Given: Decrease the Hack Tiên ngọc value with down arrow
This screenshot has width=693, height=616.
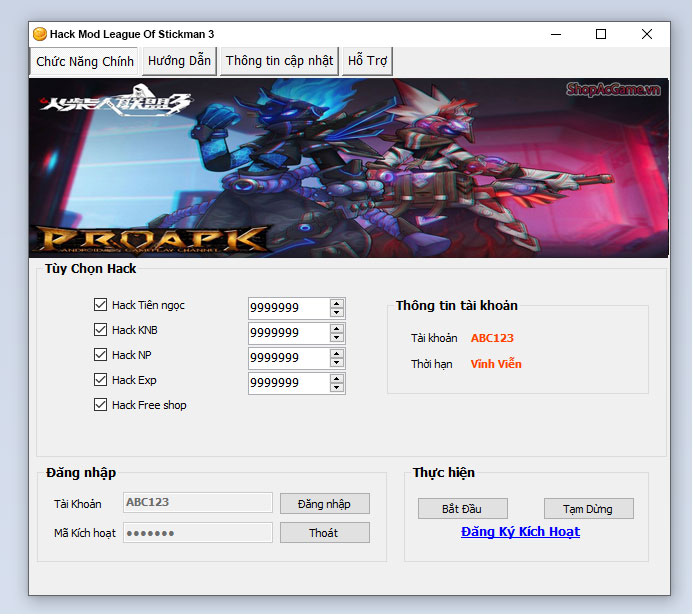Looking at the screenshot, I should [x=337, y=312].
